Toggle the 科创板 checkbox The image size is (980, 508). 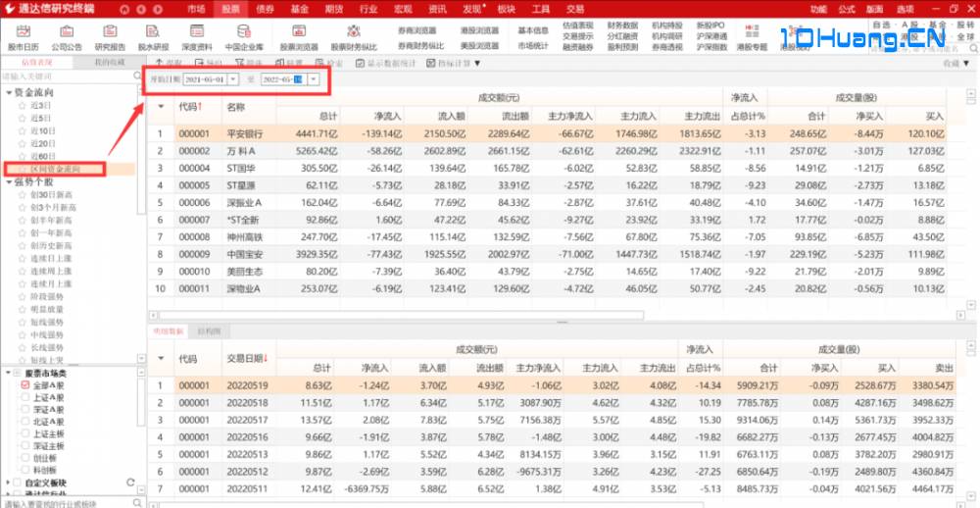[x=25, y=469]
